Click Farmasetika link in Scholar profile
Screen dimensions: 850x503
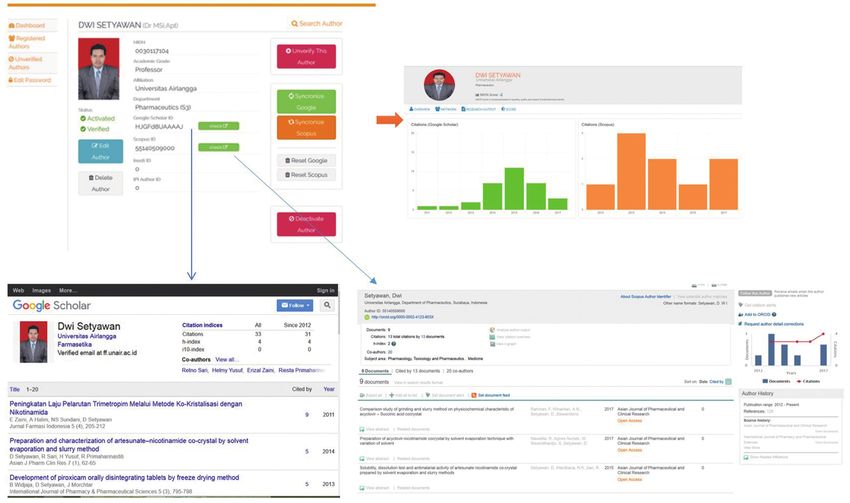coord(74,344)
